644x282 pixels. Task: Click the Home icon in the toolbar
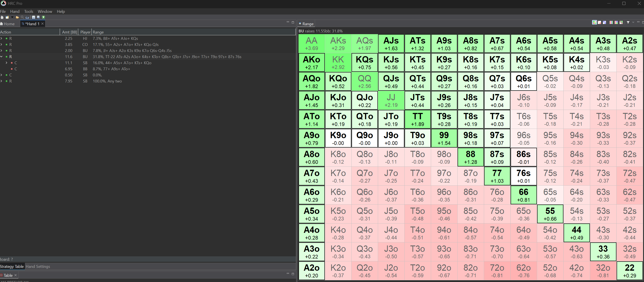(x=2, y=17)
